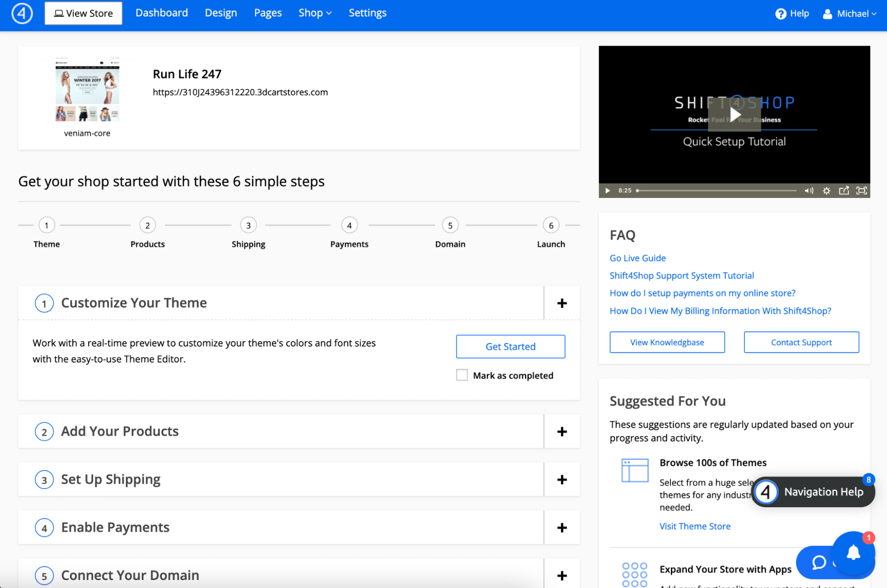
Task: Click the Get Started button
Action: tap(510, 347)
